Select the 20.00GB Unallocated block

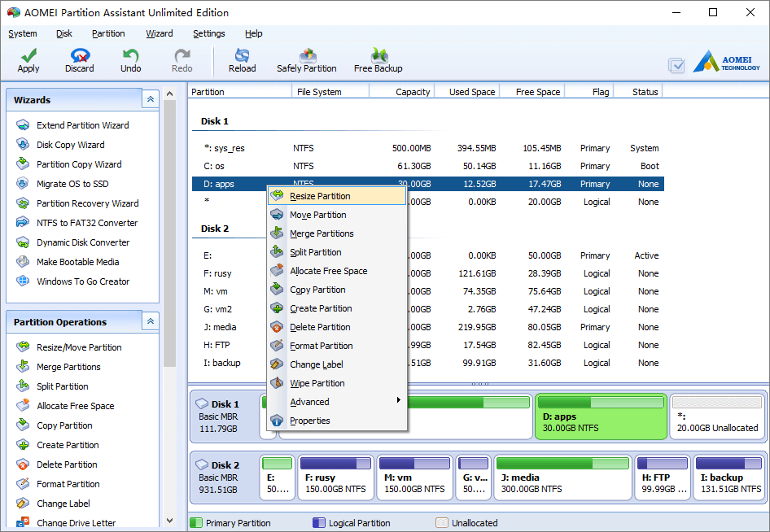point(717,416)
